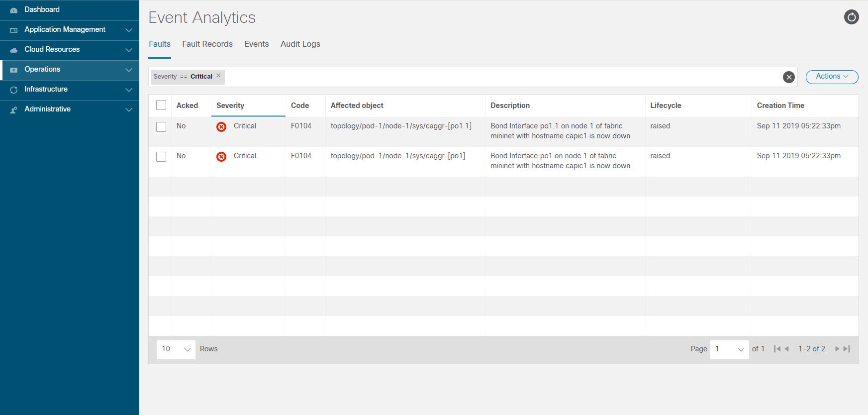Sort by the Creation Time column
868x415 pixels.
780,105
